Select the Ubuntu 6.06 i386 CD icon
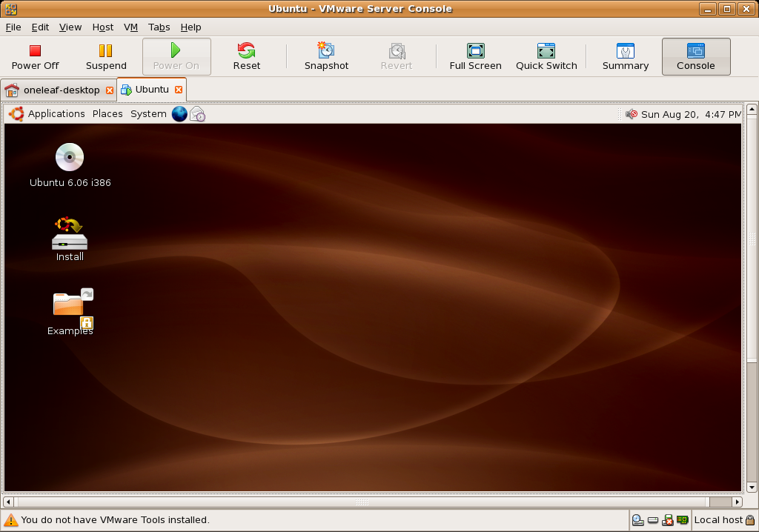This screenshot has width=759, height=532. point(70,165)
